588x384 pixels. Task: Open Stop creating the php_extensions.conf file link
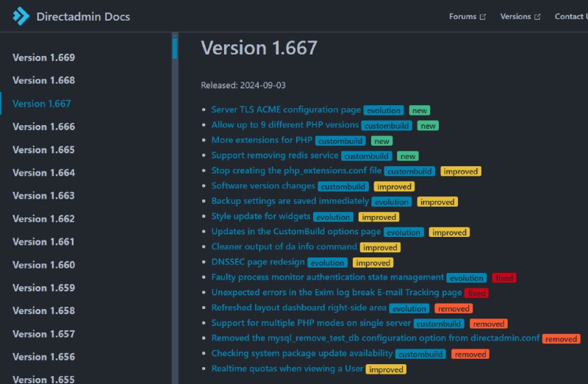click(296, 171)
